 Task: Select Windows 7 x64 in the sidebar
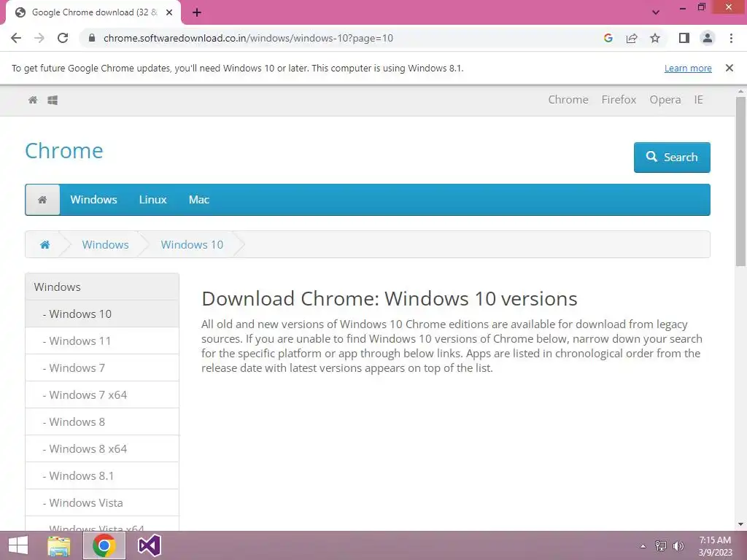102,394
